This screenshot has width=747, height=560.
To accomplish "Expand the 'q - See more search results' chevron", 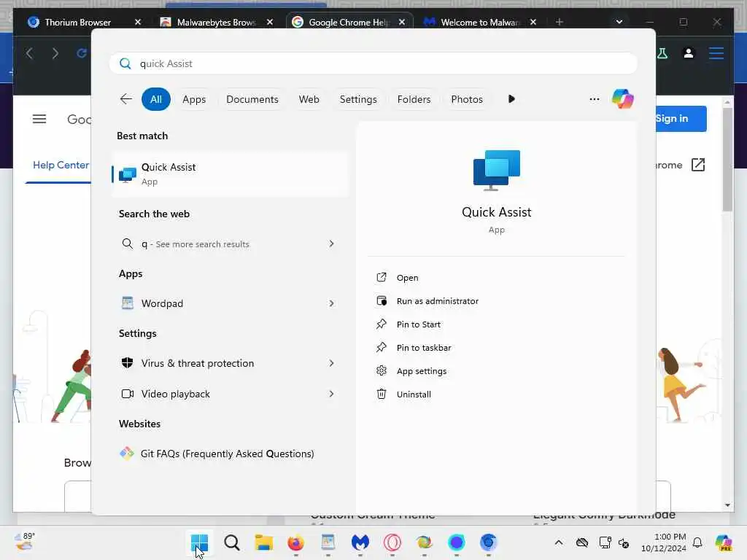I will [331, 244].
